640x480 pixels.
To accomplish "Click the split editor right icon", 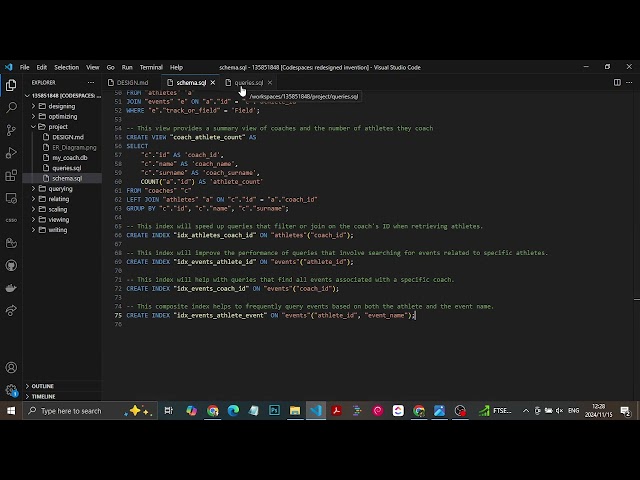I will [617, 82].
